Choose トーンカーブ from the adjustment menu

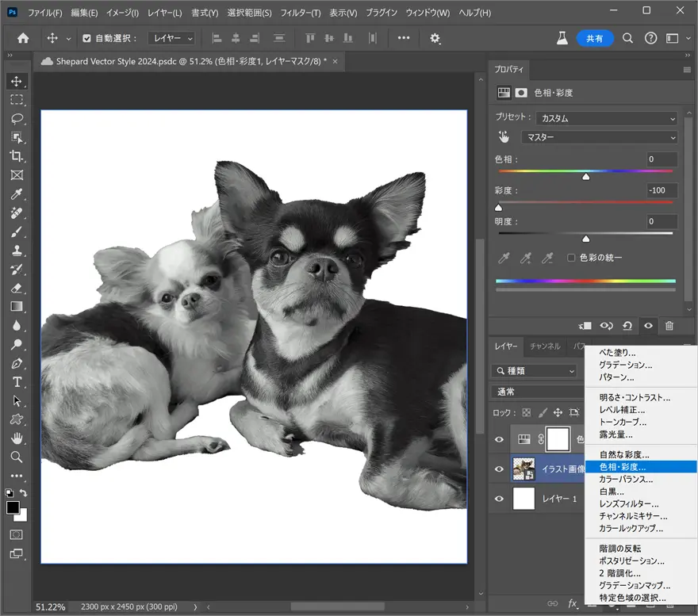623,423
